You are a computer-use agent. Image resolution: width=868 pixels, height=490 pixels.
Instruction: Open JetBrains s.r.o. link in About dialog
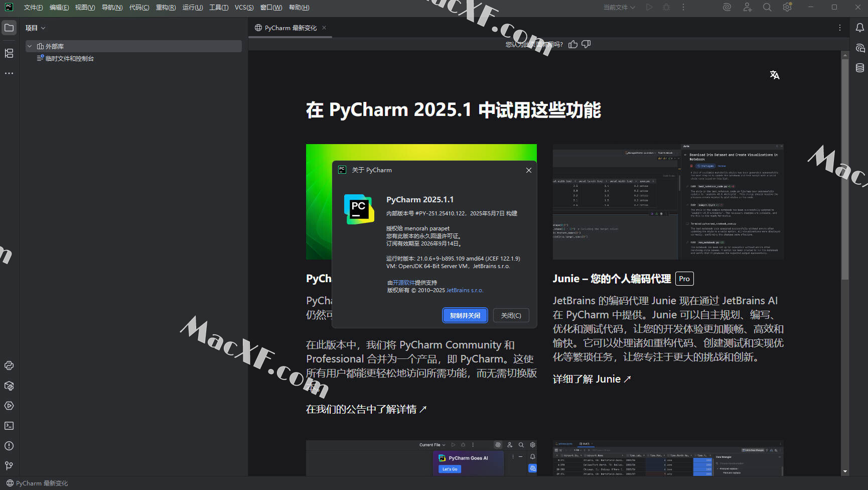[465, 290]
